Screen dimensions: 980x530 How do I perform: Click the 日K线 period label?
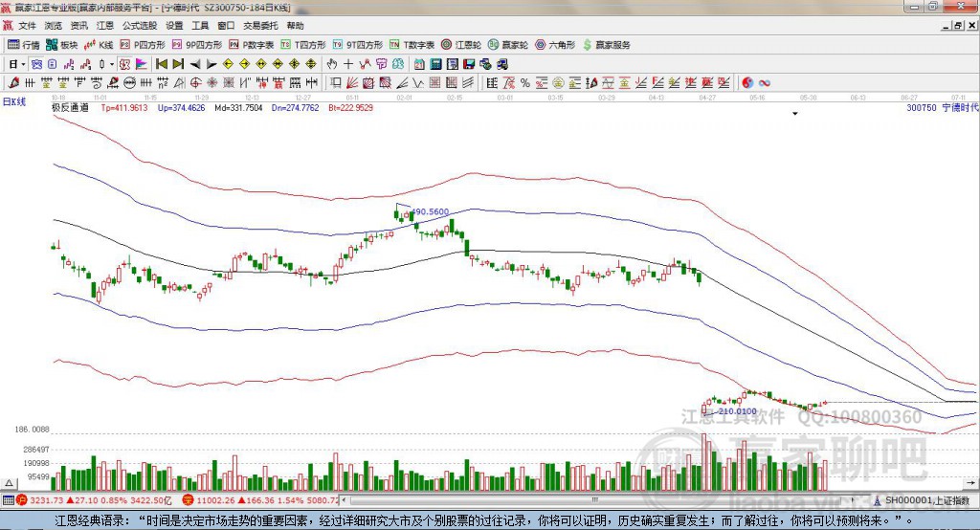tap(13, 101)
